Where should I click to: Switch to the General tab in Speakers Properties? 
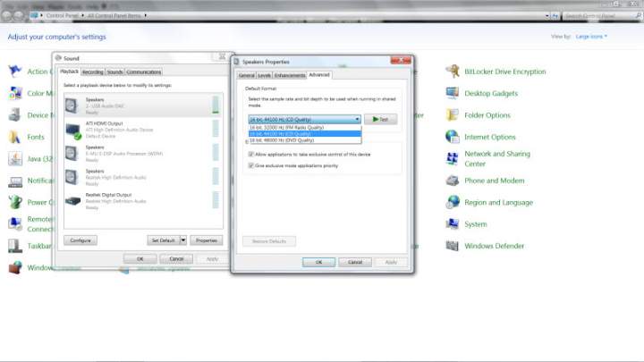point(247,75)
